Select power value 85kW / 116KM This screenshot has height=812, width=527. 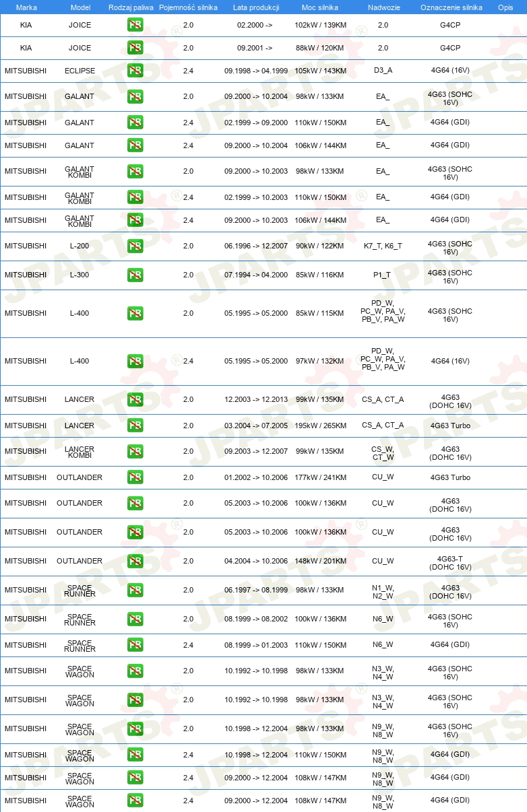320,275
